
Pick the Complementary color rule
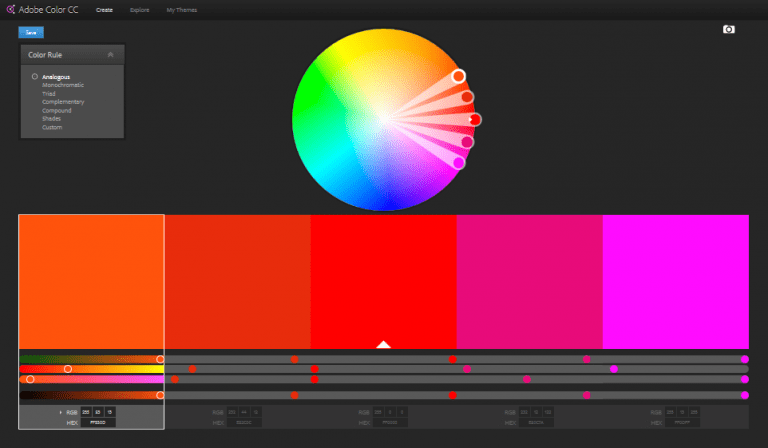(x=63, y=102)
